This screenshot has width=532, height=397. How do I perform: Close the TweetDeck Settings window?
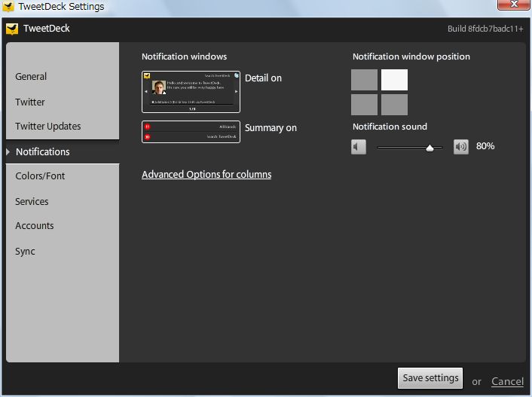514,5
